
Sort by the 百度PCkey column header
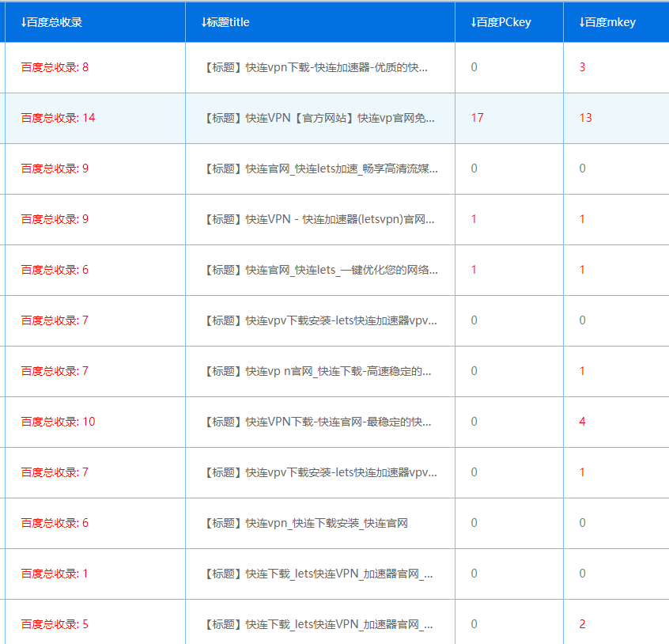[501, 22]
